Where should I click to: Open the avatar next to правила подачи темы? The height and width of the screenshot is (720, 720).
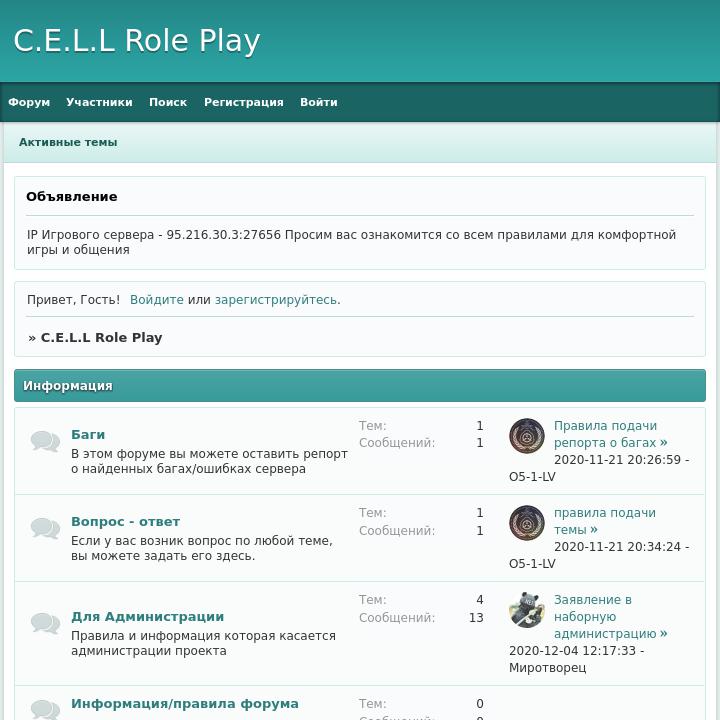(527, 523)
